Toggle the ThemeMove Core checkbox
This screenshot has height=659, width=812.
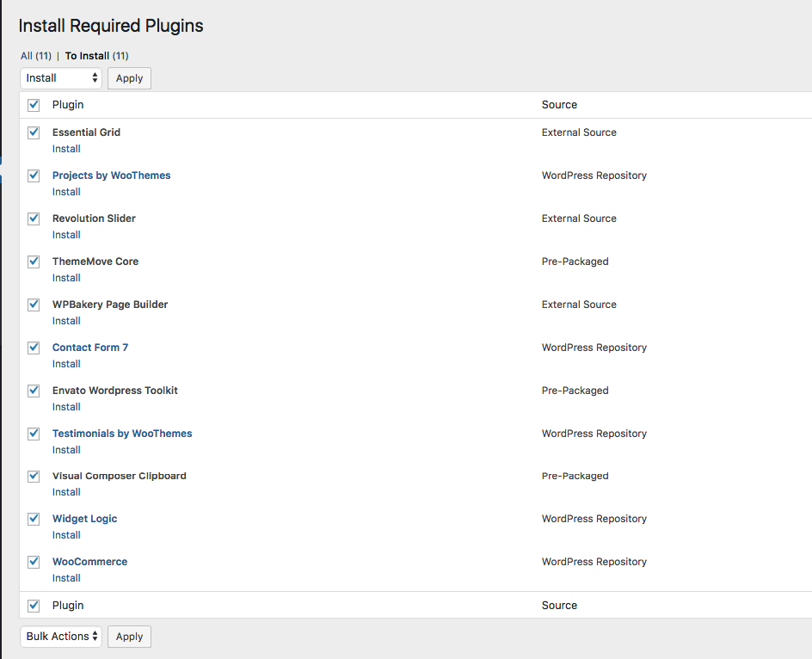tap(34, 262)
